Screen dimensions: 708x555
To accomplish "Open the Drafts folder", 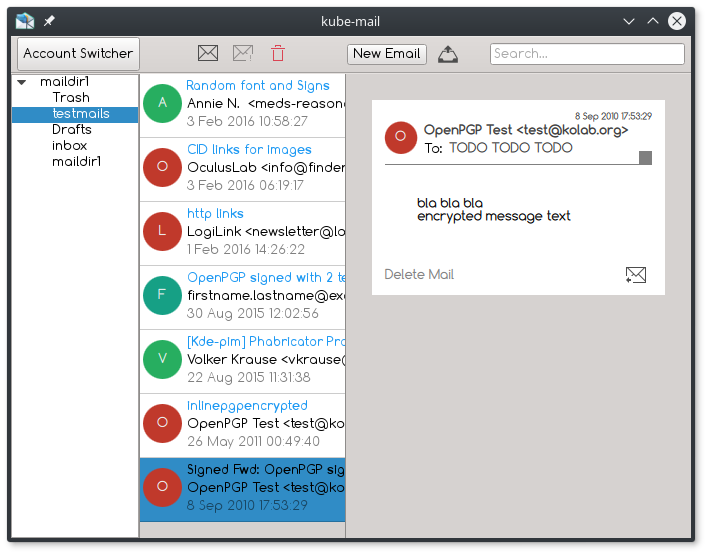I will (x=72, y=130).
